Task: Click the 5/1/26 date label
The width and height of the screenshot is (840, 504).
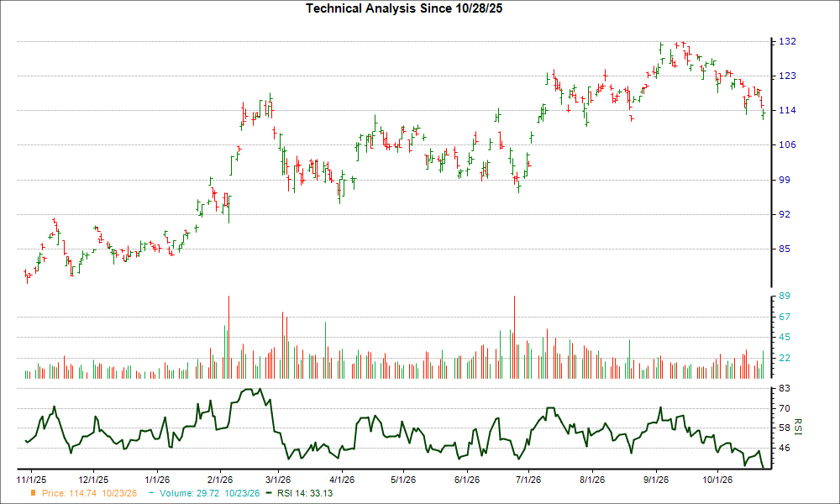Action: coord(403,480)
